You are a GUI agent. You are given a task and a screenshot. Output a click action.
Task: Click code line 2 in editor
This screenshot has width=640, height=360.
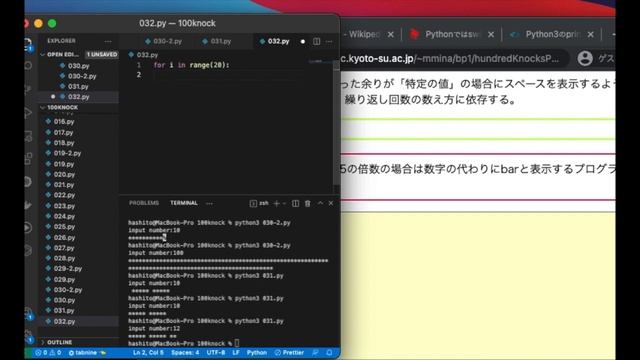point(229,75)
